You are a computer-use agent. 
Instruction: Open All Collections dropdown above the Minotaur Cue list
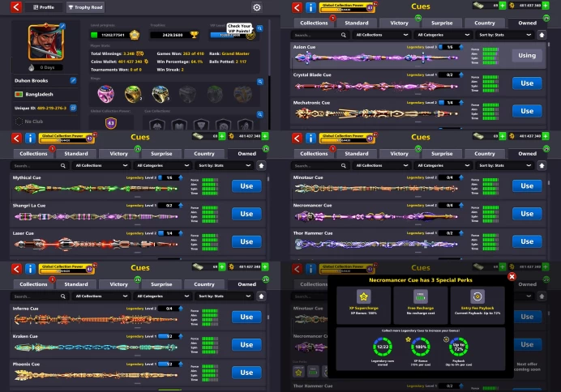pos(382,165)
